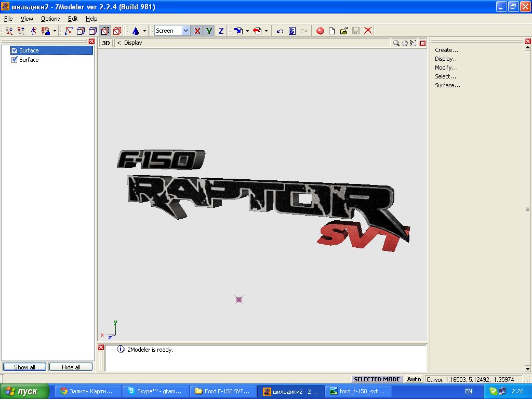Uncheck the first highlighted Surface checkbox

tap(14, 50)
